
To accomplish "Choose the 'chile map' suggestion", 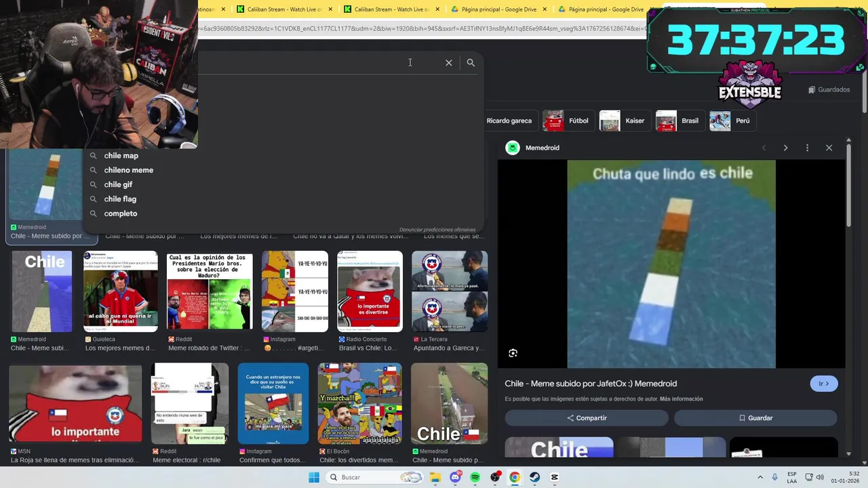I will pos(121,155).
